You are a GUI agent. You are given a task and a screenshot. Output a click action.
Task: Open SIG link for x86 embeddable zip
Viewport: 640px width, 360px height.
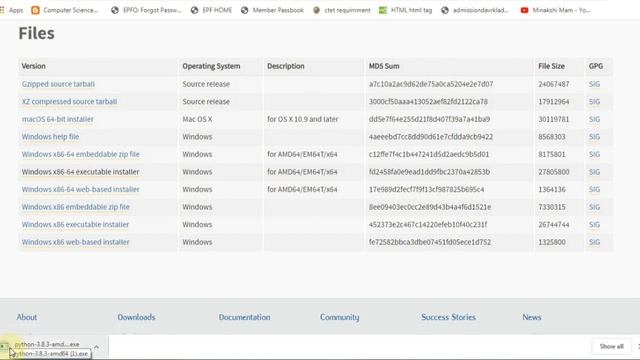click(594, 207)
